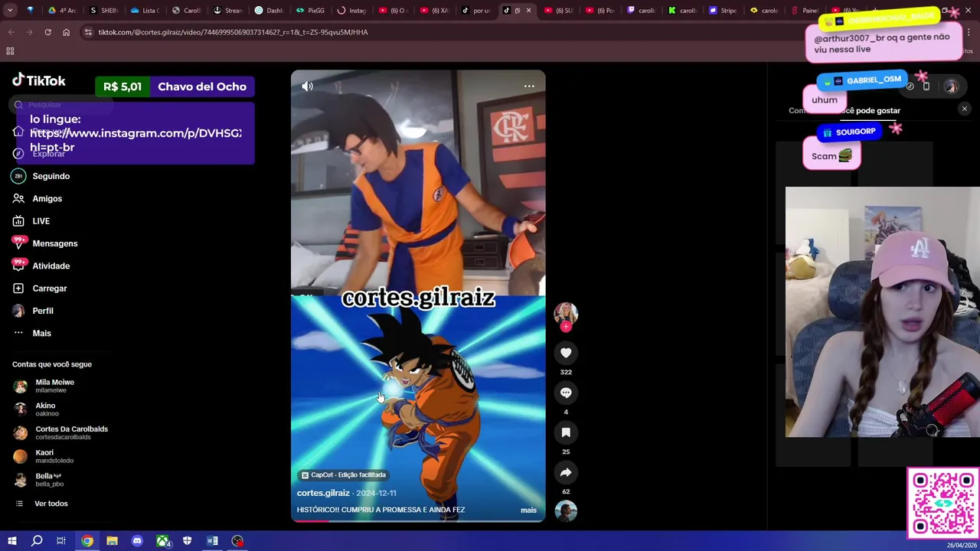Open the cortes.gilraiz profile name link

(323, 493)
